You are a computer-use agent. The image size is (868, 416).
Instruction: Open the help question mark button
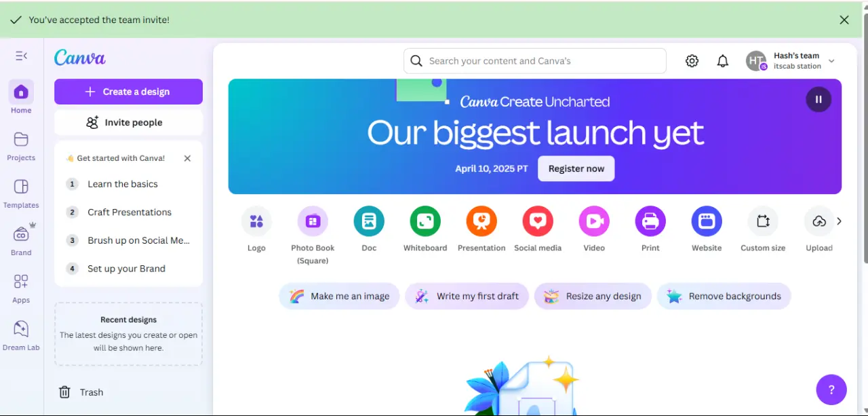click(831, 390)
